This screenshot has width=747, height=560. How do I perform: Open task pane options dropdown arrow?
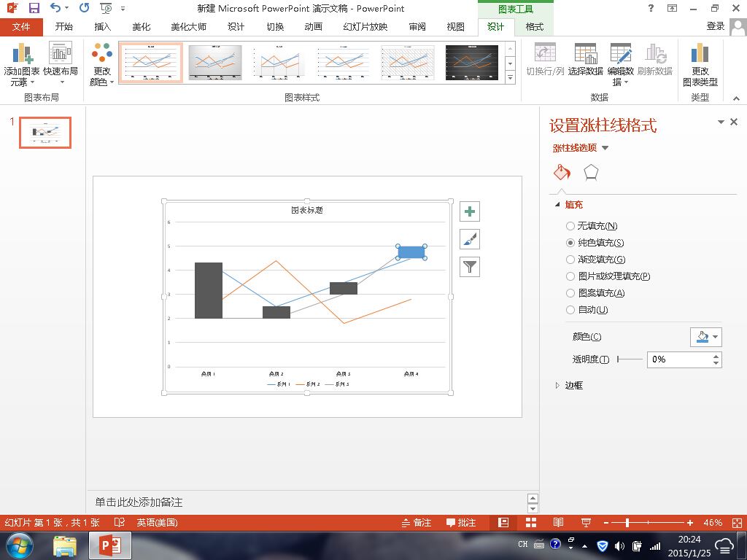tap(721, 122)
